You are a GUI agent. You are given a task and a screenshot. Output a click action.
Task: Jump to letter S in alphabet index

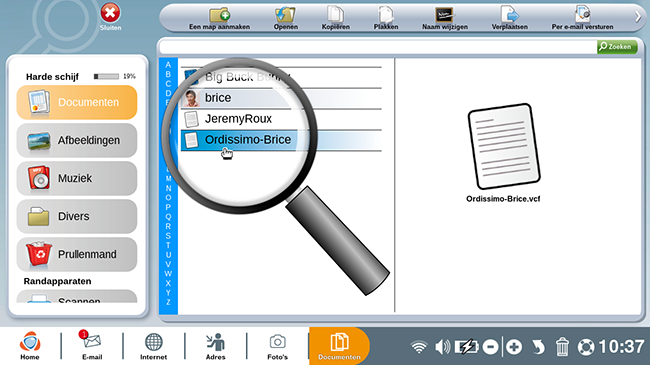coord(168,236)
